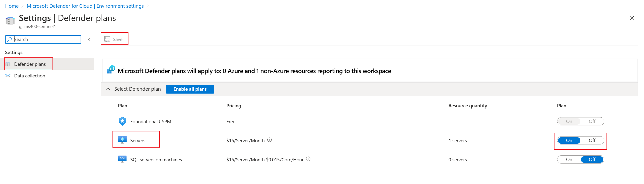Turn SQL servers on machines plan On
The image size is (644, 184).
point(569,160)
